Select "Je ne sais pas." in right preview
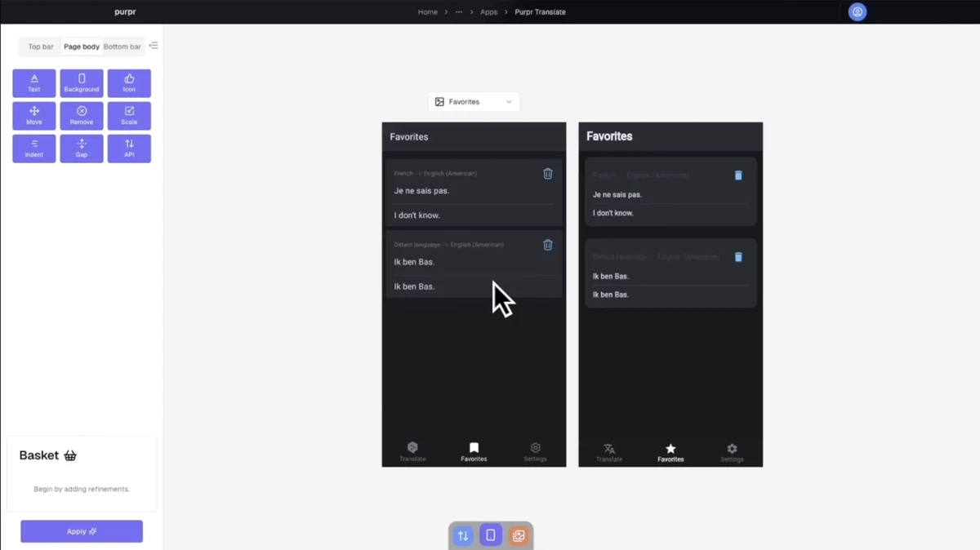The width and height of the screenshot is (980, 550). [617, 195]
